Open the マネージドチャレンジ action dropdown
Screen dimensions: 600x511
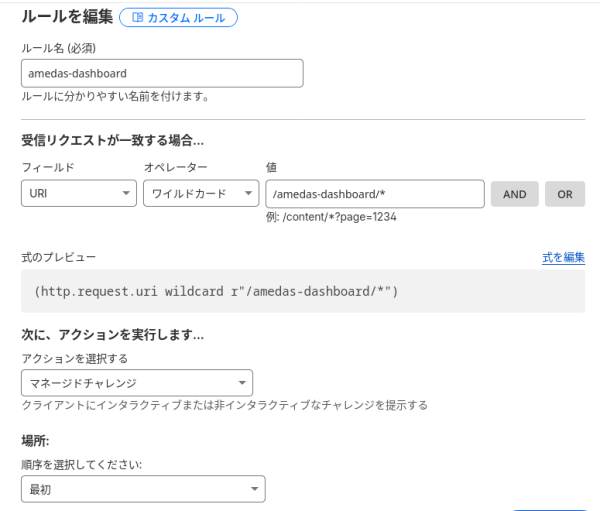tap(130, 382)
